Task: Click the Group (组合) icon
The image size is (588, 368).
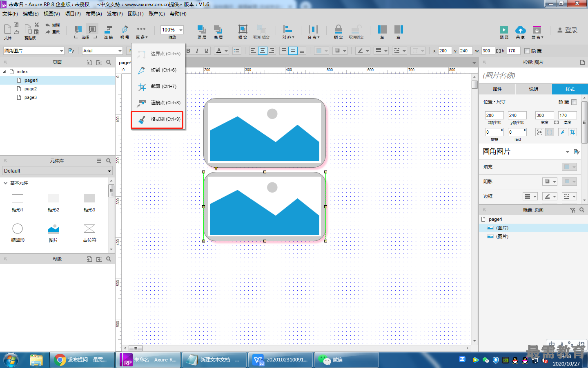Action: point(243,29)
